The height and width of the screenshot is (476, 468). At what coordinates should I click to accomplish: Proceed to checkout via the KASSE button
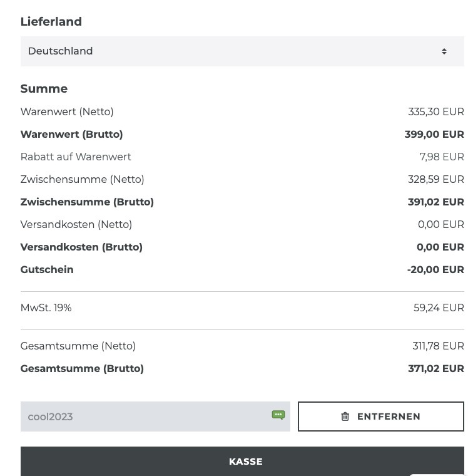242,461
